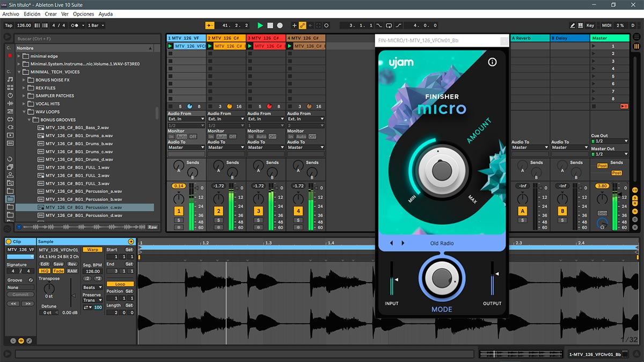Collapse the MINIMAL_TECH_VOICES folder
644x362 pixels.
click(x=20, y=72)
